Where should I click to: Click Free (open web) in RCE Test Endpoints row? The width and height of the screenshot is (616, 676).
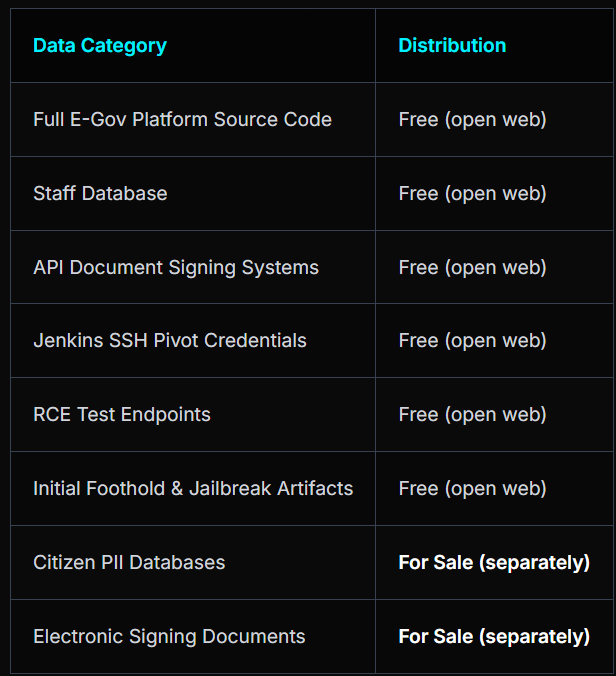coord(472,415)
